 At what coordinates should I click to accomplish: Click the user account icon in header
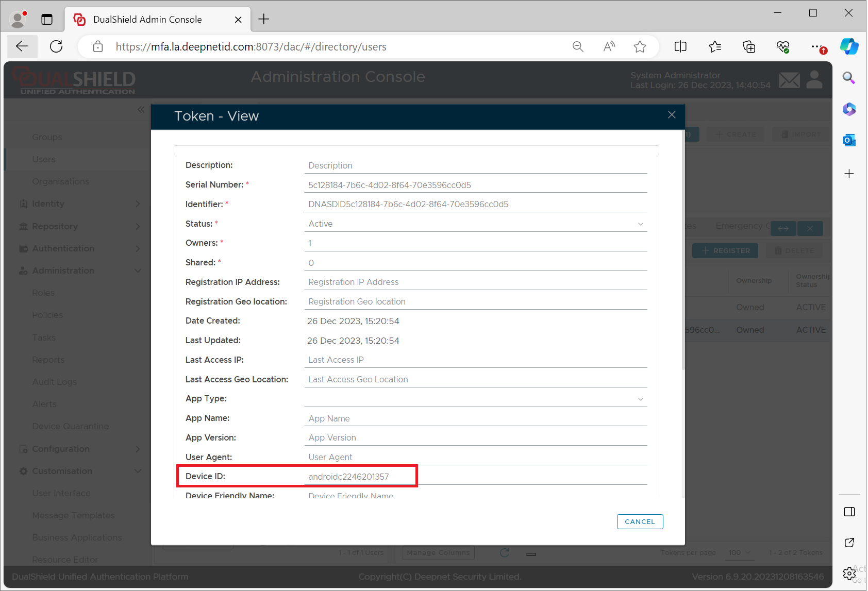point(814,80)
